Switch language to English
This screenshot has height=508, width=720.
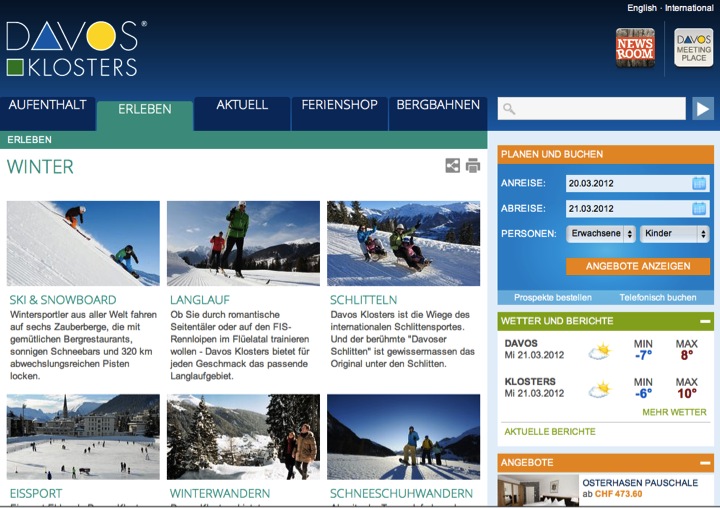(641, 8)
